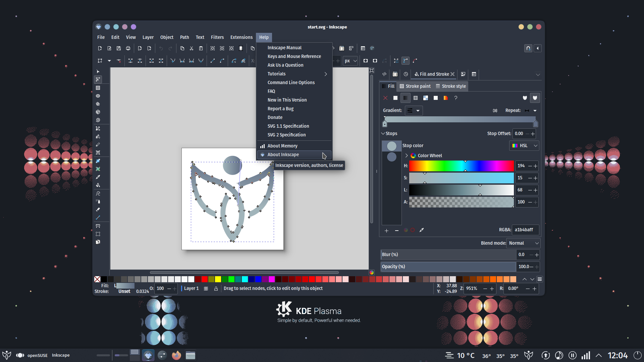Screen dimensions: 644x362
Task: Set fill to unset paint (question mark)
Action: (x=456, y=98)
